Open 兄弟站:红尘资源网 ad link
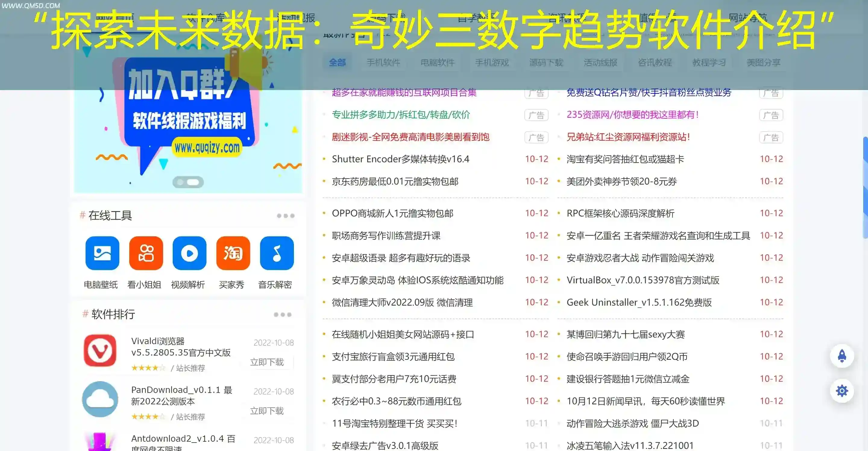 (x=628, y=137)
